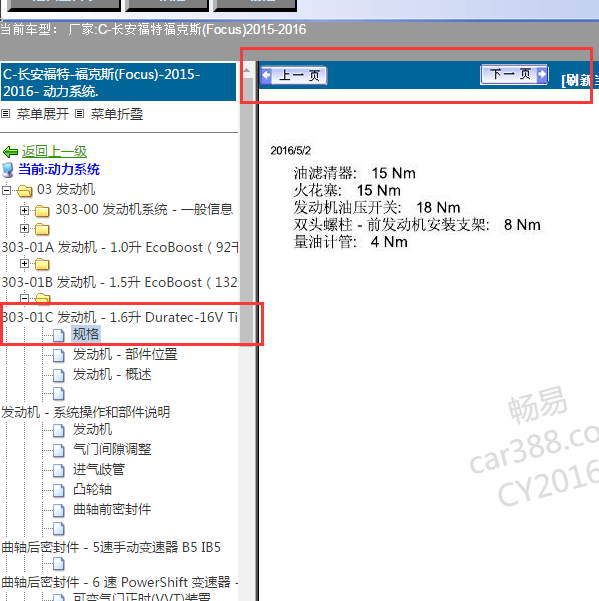599x601 pixels.
Task: Select 火花塞: 15 Nm spec line
Action: click(347, 190)
